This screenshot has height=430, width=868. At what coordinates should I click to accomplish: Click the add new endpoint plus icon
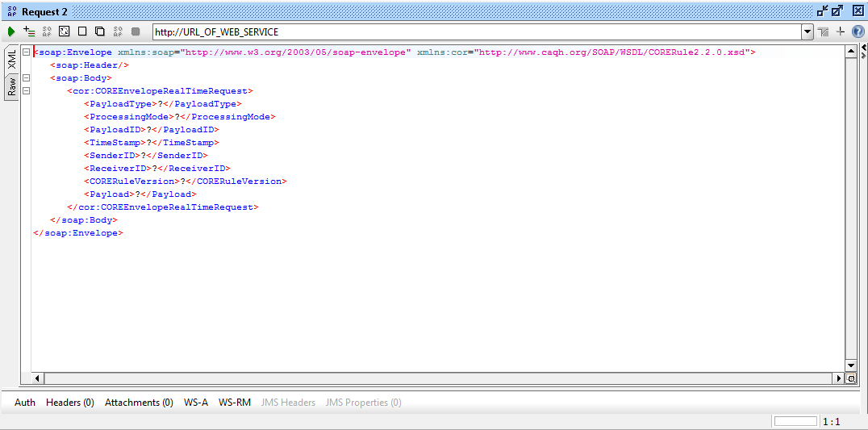(x=841, y=32)
